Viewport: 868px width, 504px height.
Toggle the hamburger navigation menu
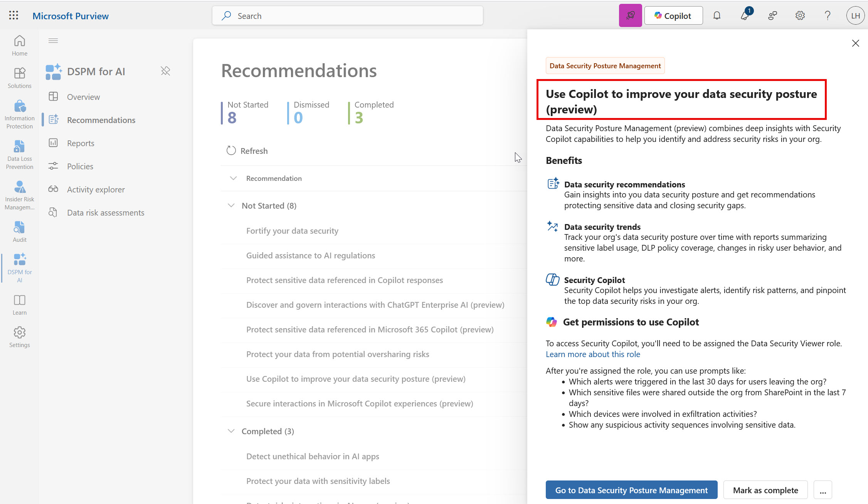(53, 41)
